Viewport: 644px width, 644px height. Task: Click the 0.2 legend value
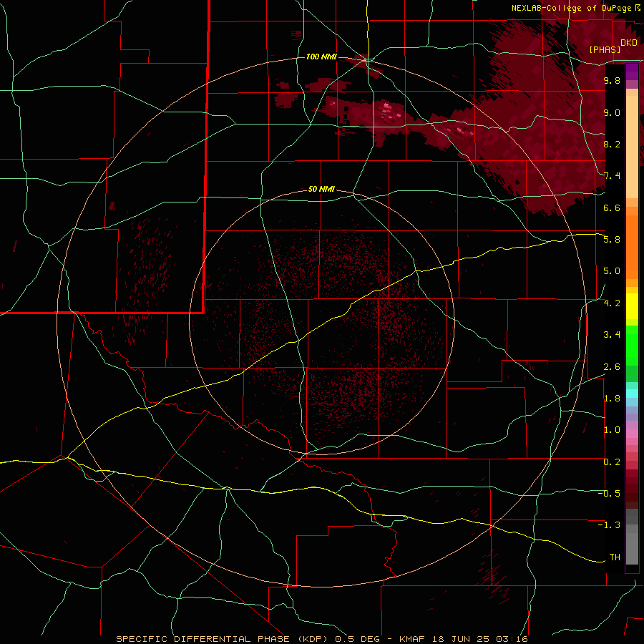(x=612, y=462)
